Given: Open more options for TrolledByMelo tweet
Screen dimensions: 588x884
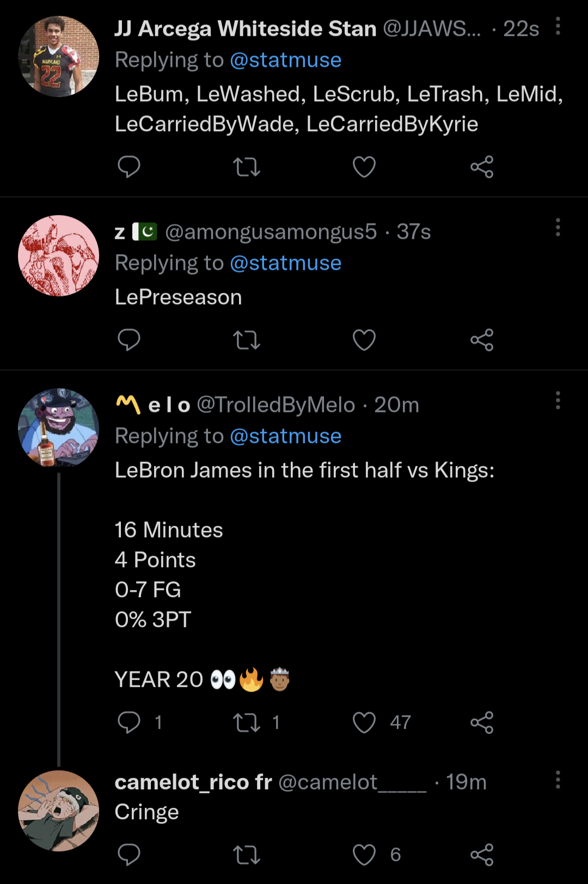Looking at the screenshot, I should [x=558, y=401].
